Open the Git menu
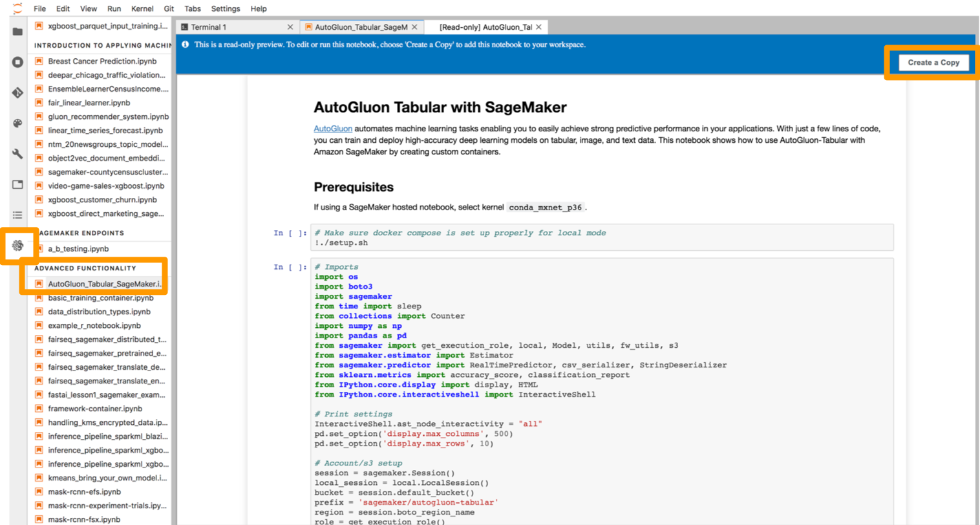 click(169, 8)
